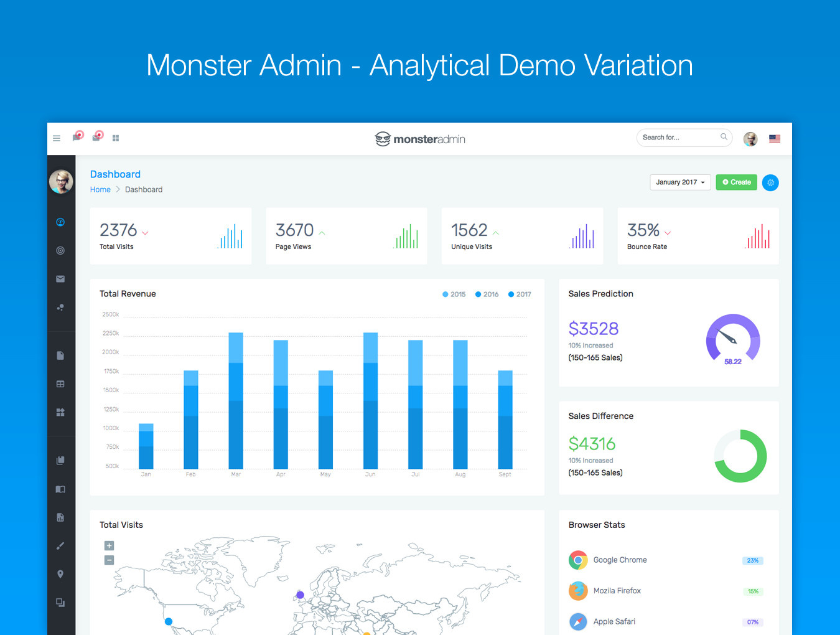Click the table sidebar icon
The image size is (840, 635).
(x=60, y=384)
